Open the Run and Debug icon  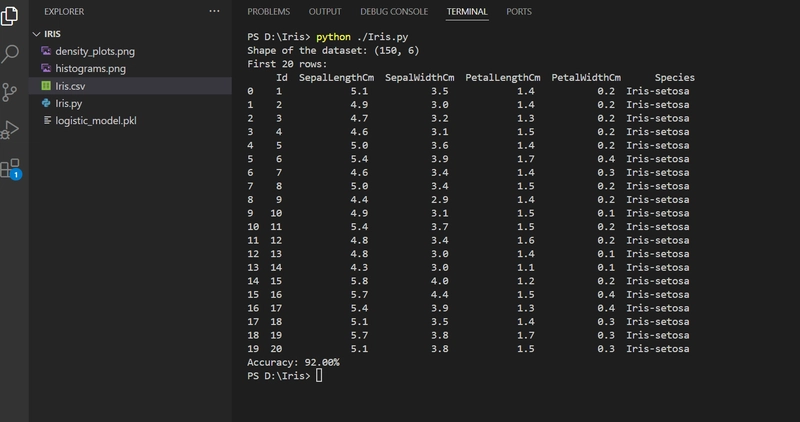pos(10,130)
